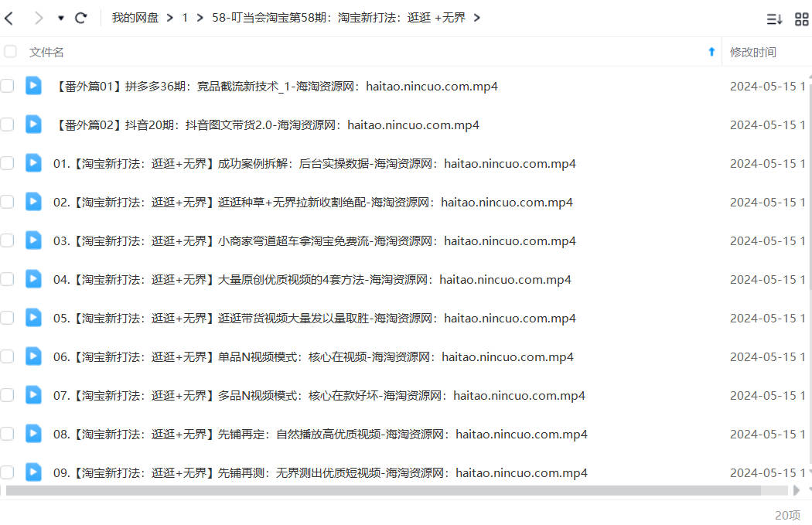Image resolution: width=812 pixels, height=525 pixels.
Task: Select 番外篇01 拼多多36期 竞品截流新技术 file name
Action: tap(275, 87)
